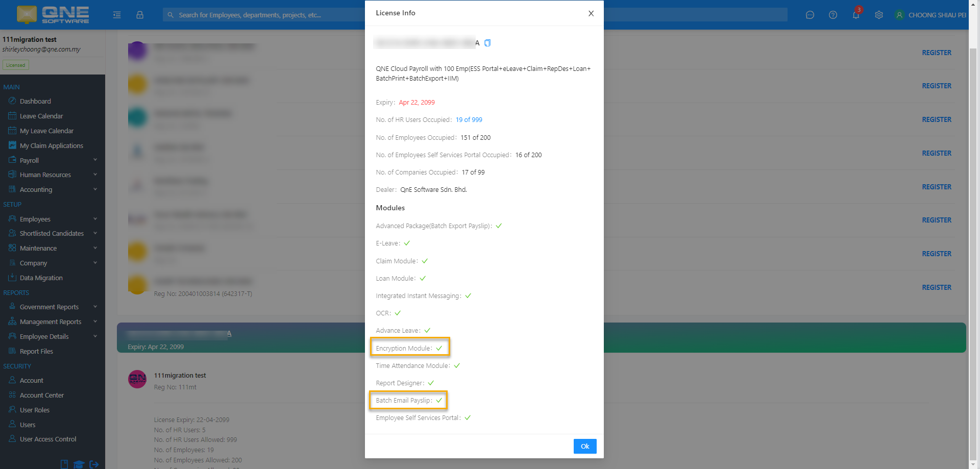Expand Management Reports arrow
Screen dimensions: 980x469
[95, 322]
